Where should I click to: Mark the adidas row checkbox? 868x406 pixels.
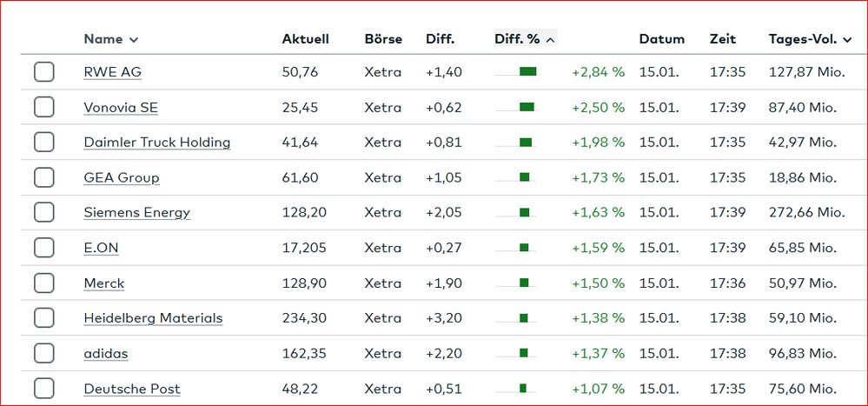pyautogui.click(x=43, y=353)
